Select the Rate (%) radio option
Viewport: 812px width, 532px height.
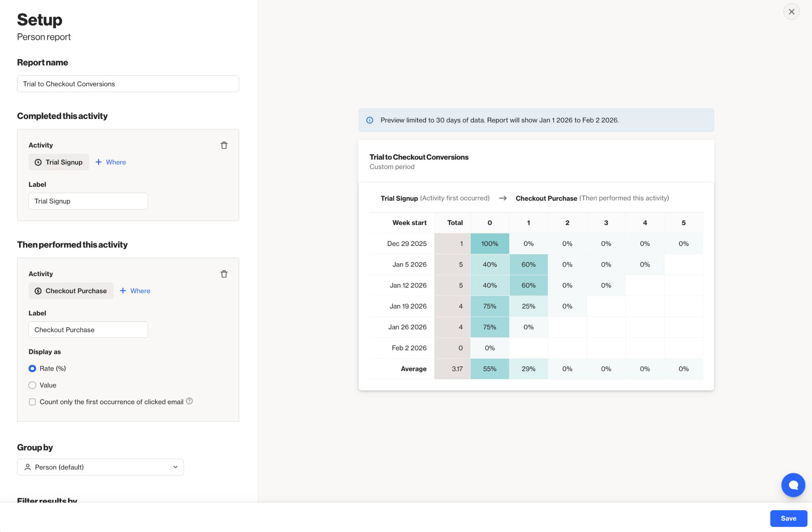pyautogui.click(x=33, y=369)
